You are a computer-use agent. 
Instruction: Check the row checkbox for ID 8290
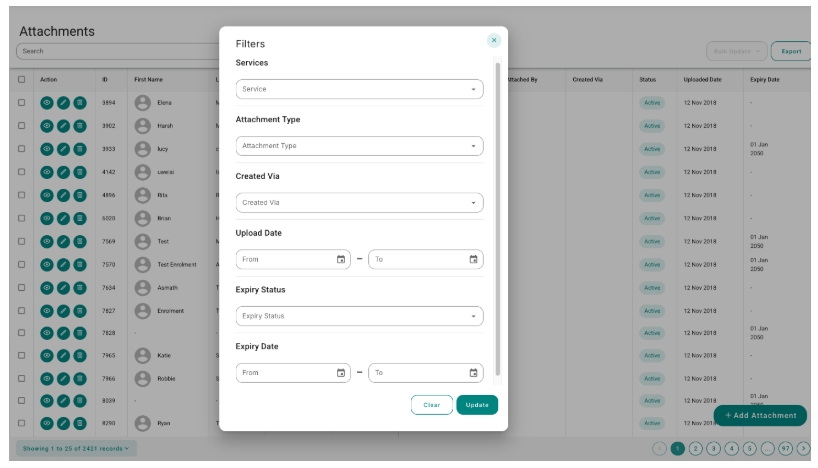(21, 423)
